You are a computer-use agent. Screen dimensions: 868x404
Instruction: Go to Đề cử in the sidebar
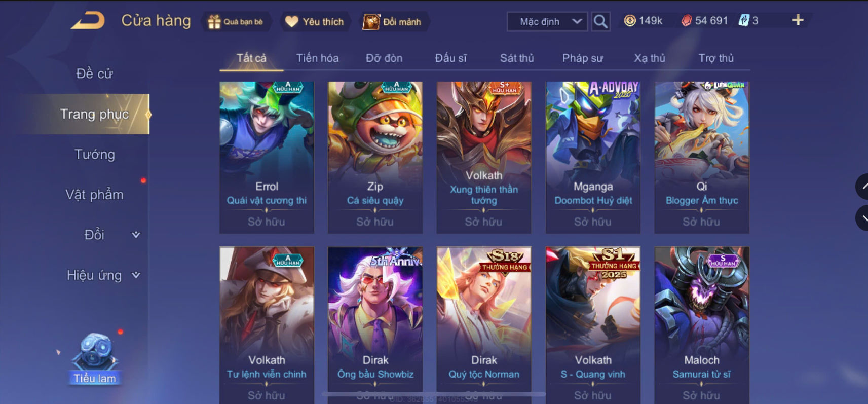(x=94, y=74)
